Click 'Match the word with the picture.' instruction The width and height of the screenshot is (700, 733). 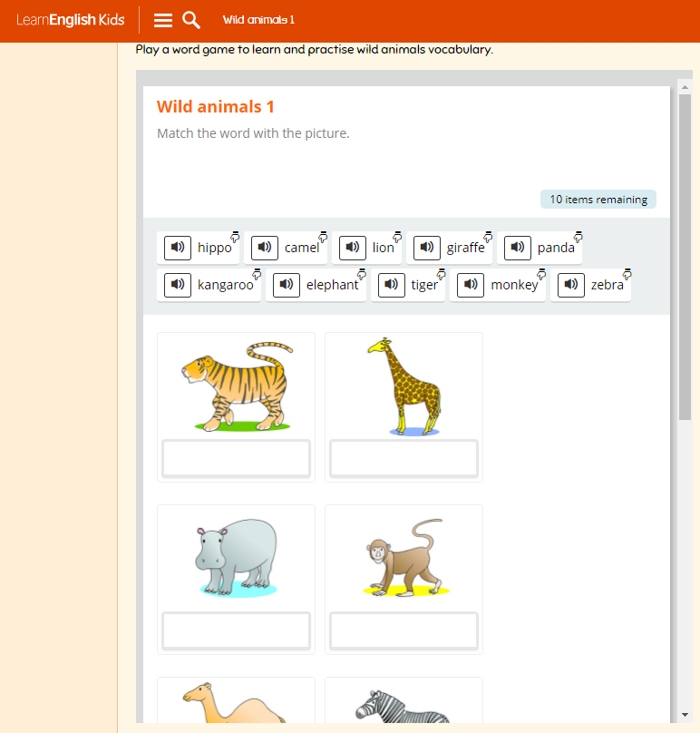(253, 133)
